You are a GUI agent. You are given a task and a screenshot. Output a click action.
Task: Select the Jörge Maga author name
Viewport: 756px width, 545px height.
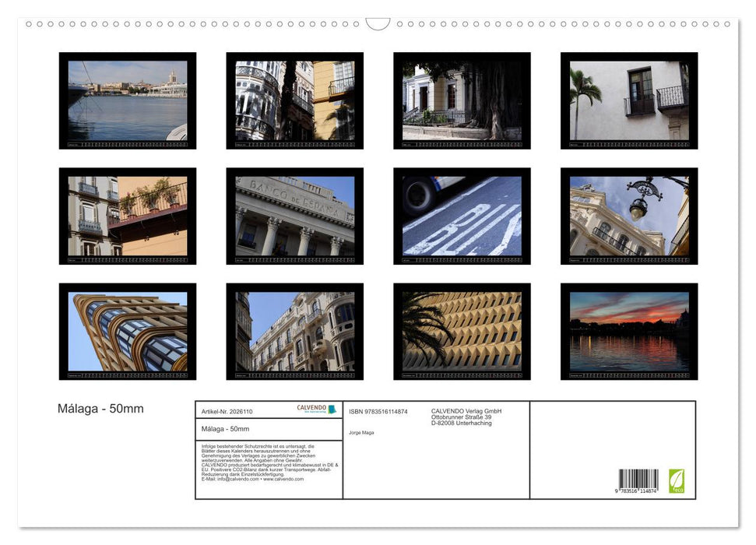(x=362, y=433)
